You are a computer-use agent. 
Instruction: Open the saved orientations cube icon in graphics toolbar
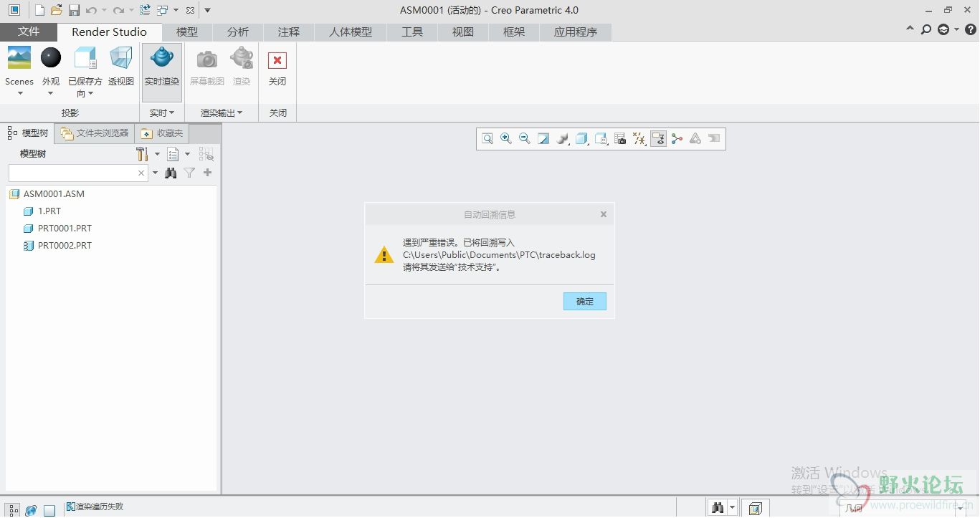point(581,139)
